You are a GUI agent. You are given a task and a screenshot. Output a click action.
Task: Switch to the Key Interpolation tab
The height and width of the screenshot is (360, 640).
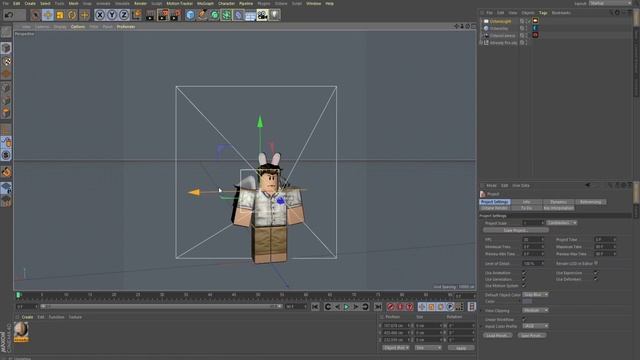tap(558, 208)
